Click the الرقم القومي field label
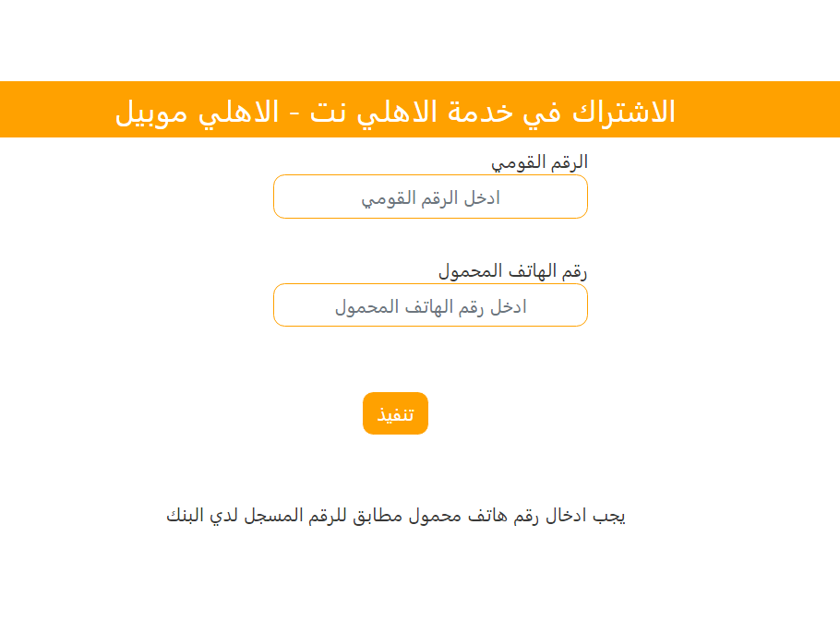Viewport: 840px width, 632px height. 539,162
